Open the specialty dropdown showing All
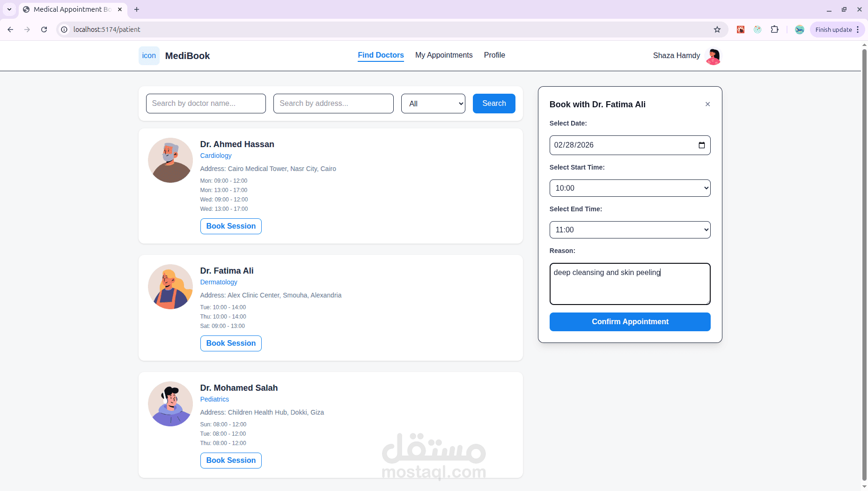868x491 pixels. (433, 103)
